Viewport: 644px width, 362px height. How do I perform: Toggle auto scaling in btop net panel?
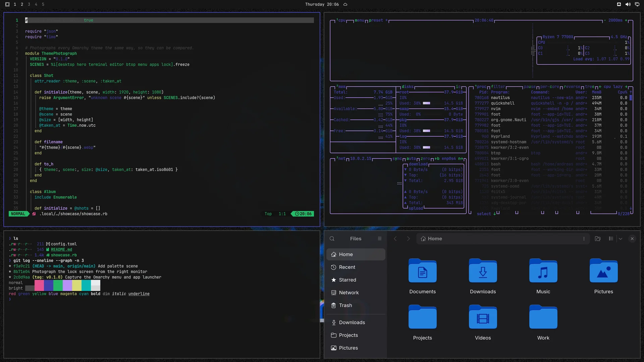point(411,159)
